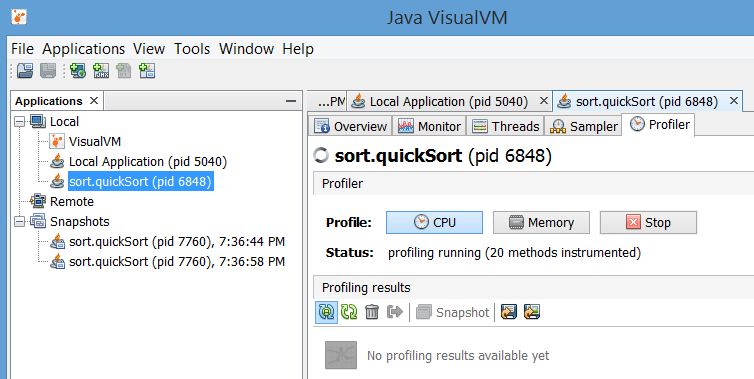Minimize the Applications panel using the dash
This screenshot has width=754, height=379.
click(290, 101)
